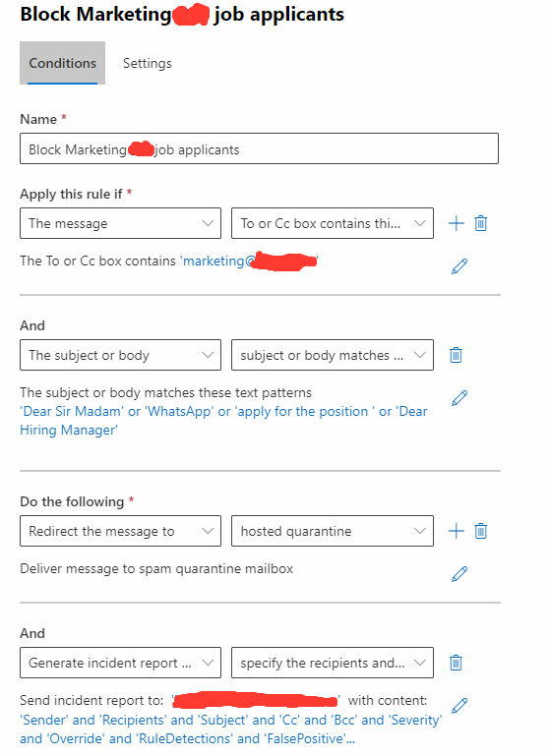Viewport: 550px width, 756px height.
Task: Add action with plus icon beside hosted quarantine
Action: [x=456, y=531]
